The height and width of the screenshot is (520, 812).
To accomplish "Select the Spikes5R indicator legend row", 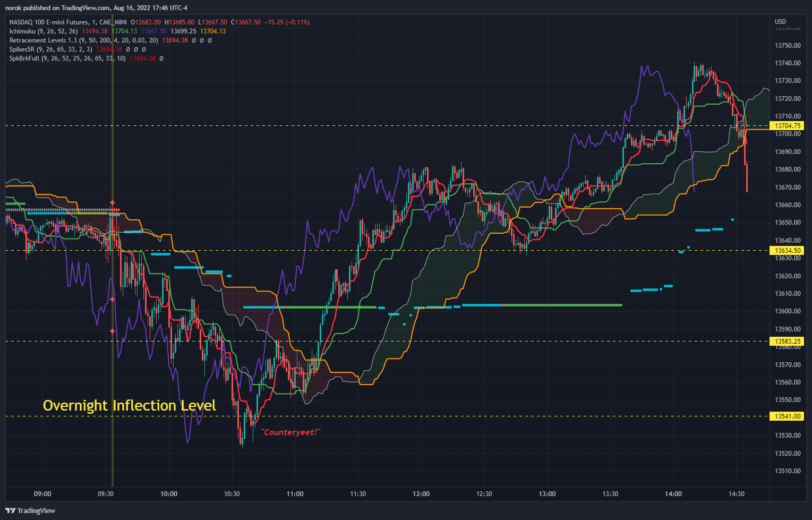I will (x=78, y=49).
